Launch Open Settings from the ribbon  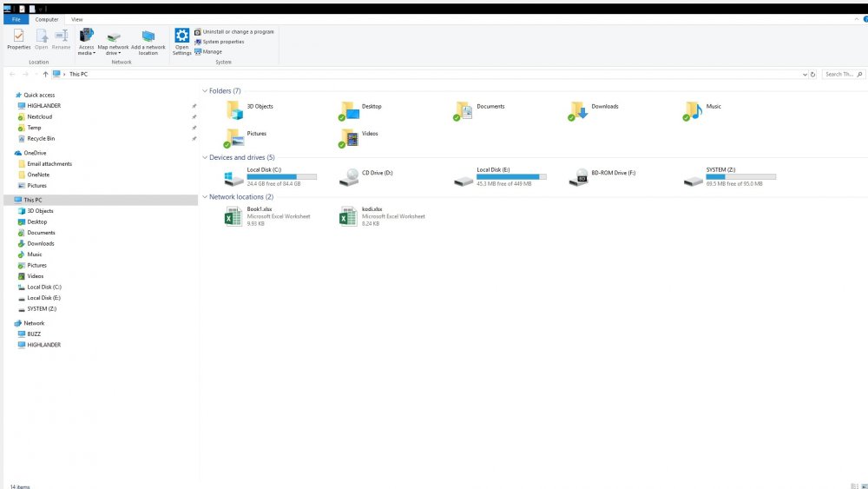click(x=181, y=42)
